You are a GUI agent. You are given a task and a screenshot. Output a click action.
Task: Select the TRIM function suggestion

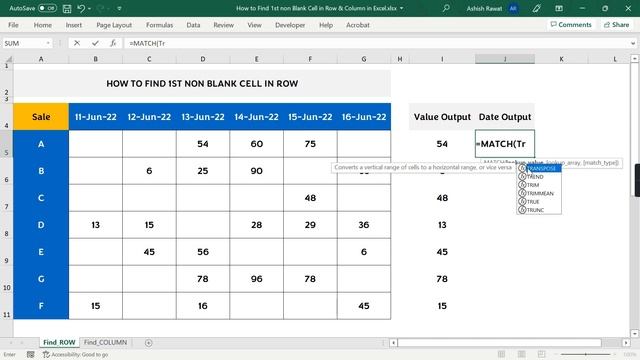(x=539, y=185)
